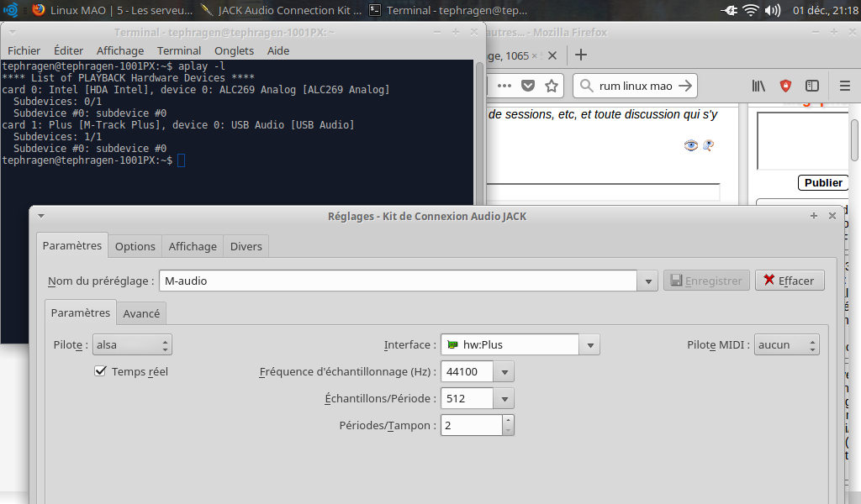Click the magnifier icon beside the eye icon
Image resolution: width=861 pixels, height=504 pixels.
(x=708, y=145)
